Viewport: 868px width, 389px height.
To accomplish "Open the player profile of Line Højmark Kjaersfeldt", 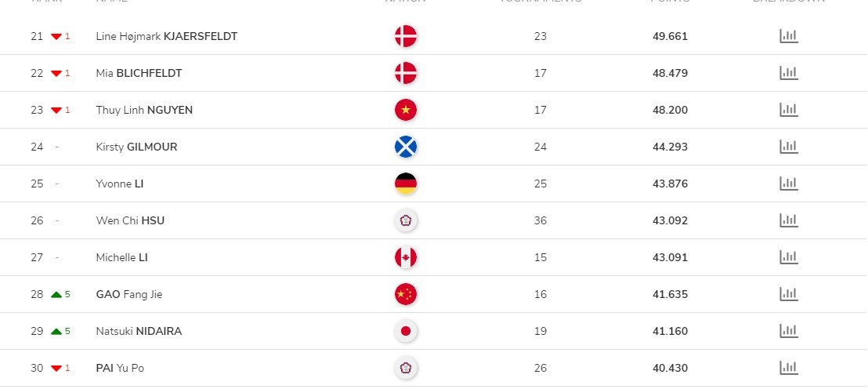I will click(167, 37).
